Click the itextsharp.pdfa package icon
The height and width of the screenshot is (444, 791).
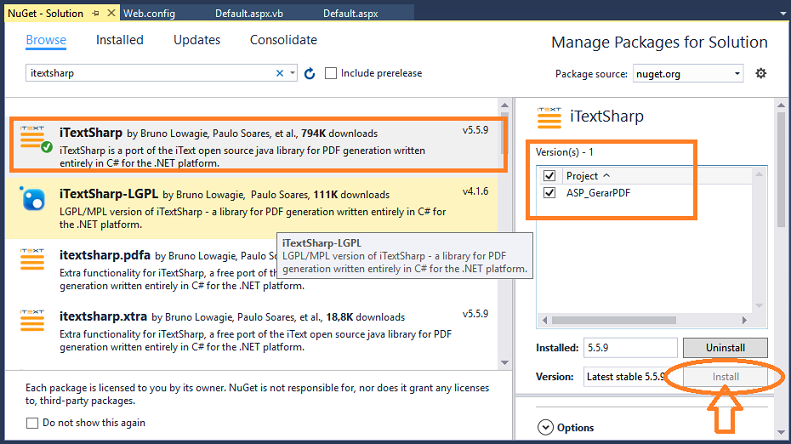click(32, 259)
